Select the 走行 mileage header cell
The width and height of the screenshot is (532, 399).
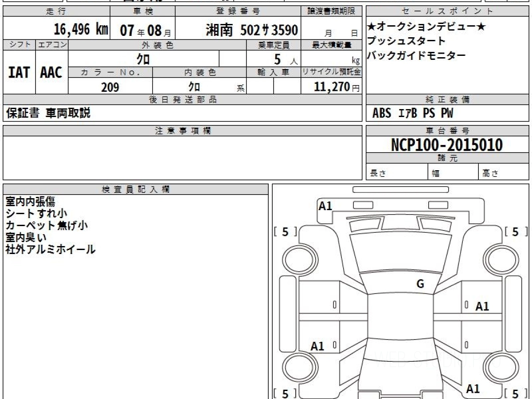coord(56,12)
